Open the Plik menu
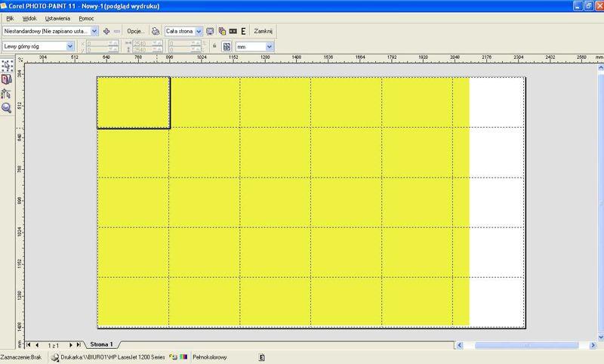 (x=10, y=17)
